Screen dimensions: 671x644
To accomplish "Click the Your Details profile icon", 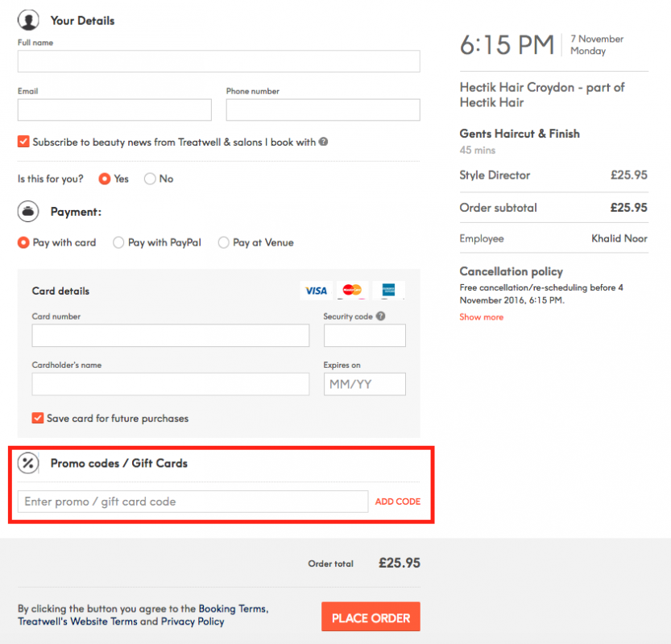I will pos(28,19).
